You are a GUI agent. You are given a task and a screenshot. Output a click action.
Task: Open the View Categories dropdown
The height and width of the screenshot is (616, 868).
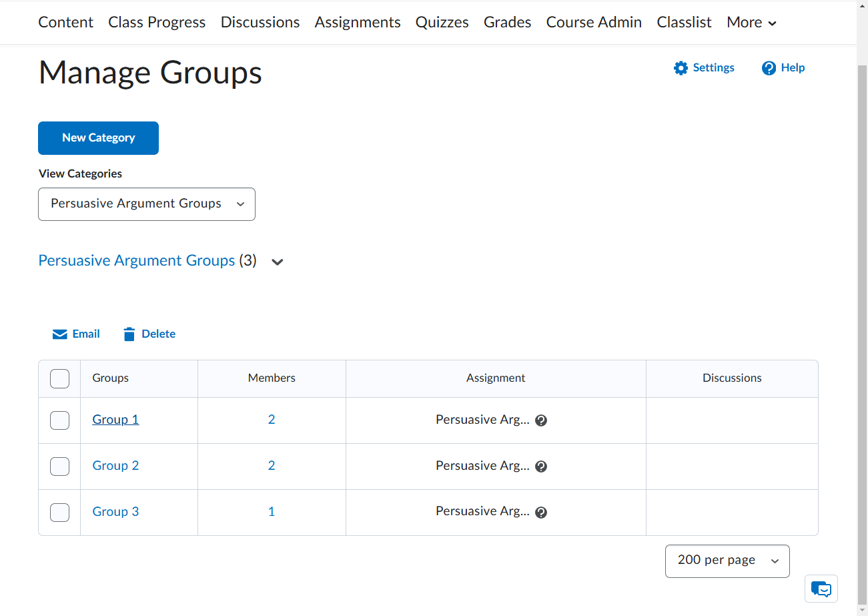[147, 204]
